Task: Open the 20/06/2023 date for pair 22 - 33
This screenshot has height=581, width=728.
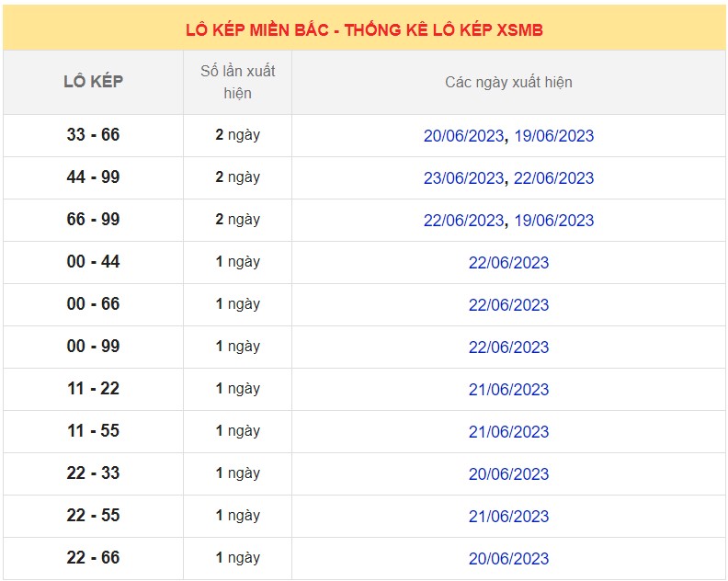Action: click(x=509, y=473)
